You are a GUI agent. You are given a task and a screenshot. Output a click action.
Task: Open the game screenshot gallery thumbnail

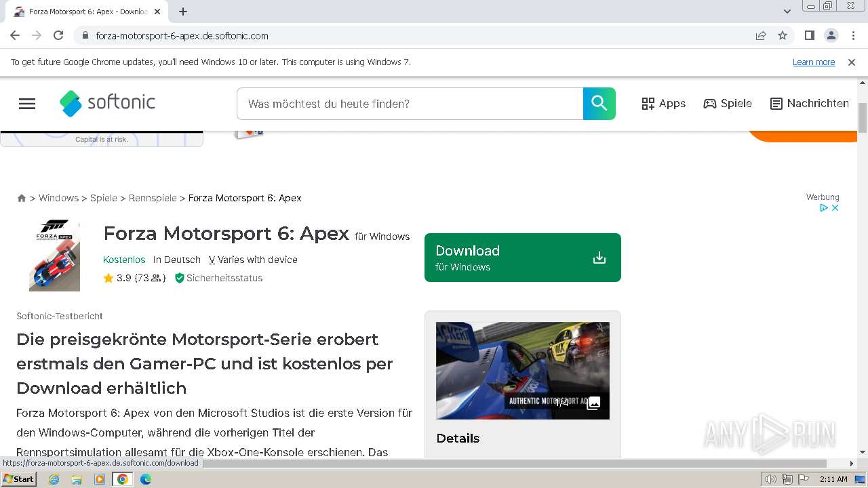523,371
